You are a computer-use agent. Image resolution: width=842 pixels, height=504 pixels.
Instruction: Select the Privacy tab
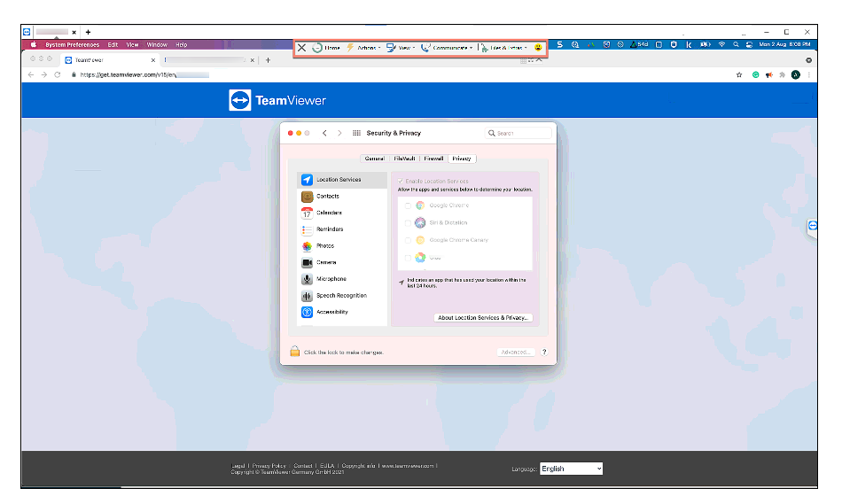(461, 159)
